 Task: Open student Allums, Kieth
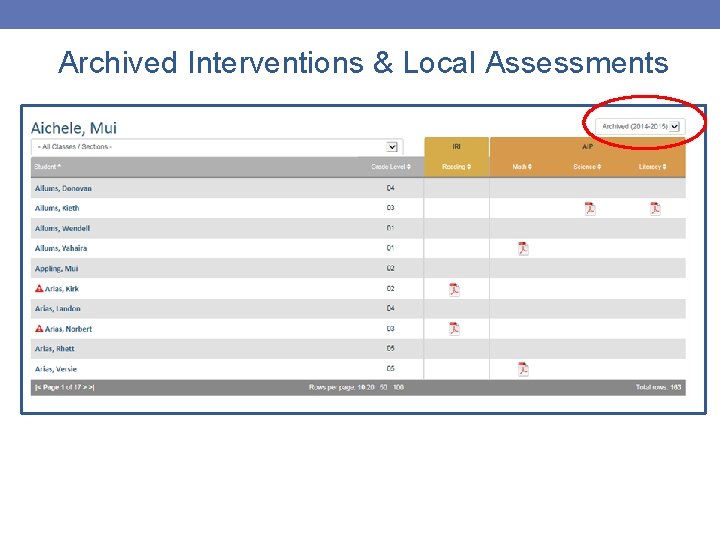click(57, 208)
